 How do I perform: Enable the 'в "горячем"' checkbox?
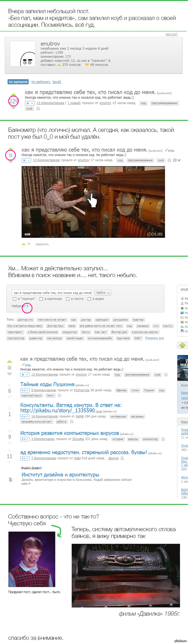click(15, 299)
